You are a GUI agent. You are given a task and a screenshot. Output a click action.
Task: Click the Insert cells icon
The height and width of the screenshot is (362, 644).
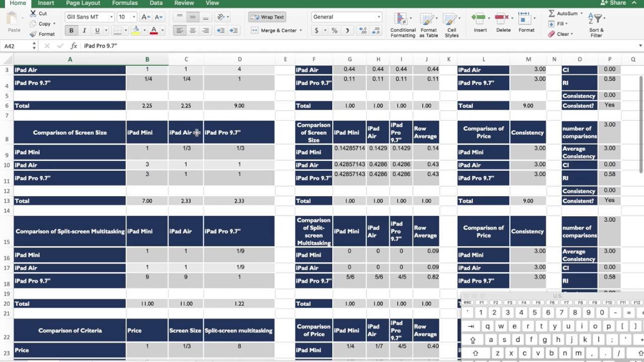point(478,19)
